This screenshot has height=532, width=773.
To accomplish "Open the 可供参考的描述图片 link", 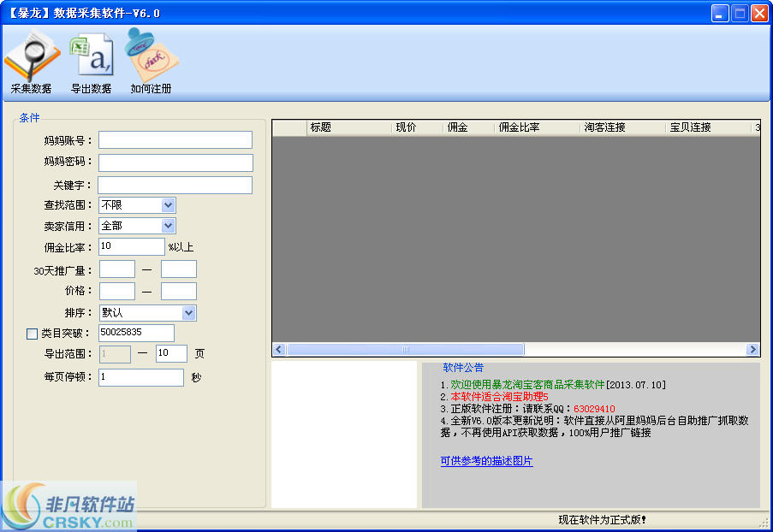I will 486,461.
